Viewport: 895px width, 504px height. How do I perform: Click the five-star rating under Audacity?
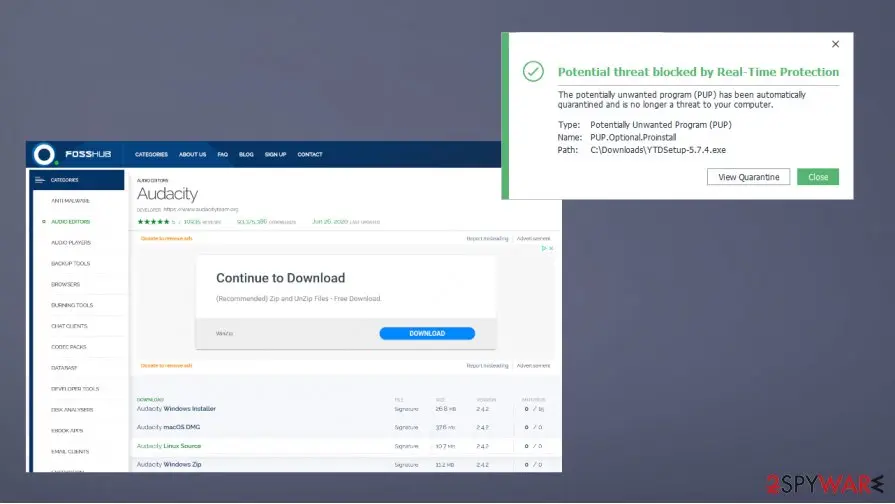click(x=153, y=221)
